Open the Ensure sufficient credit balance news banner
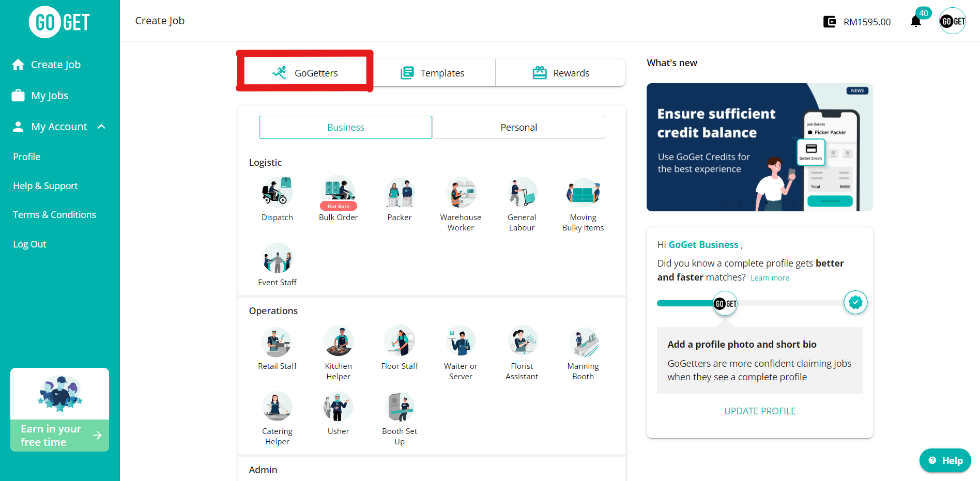 [759, 147]
